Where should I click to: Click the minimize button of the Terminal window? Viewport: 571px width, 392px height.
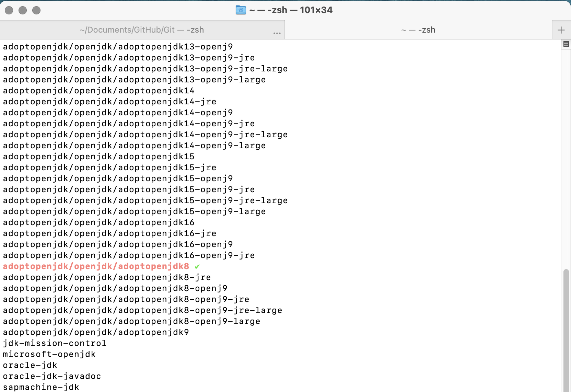tap(23, 10)
